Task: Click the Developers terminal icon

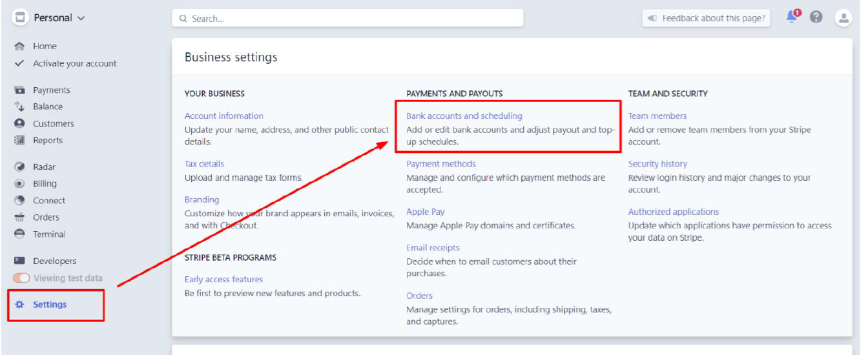Action: 19,261
